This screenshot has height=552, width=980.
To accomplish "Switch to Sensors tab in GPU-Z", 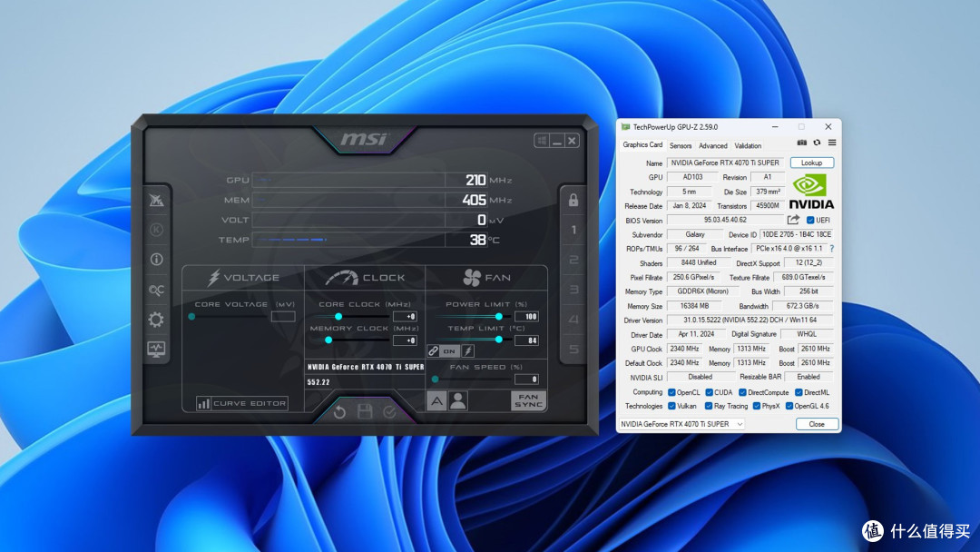I will tap(681, 145).
